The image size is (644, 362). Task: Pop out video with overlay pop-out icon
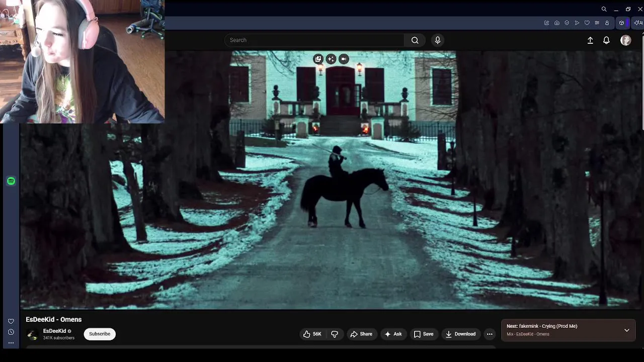click(x=318, y=59)
